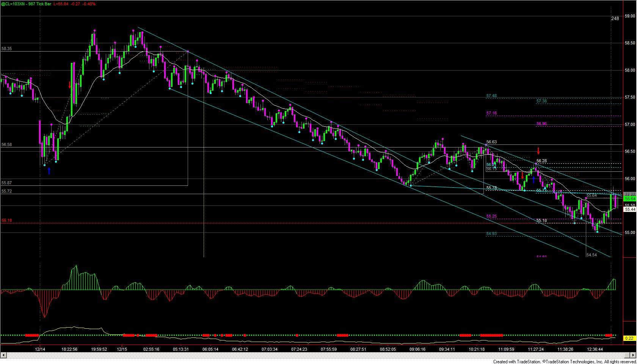Click the 248 label at top right

click(615, 18)
